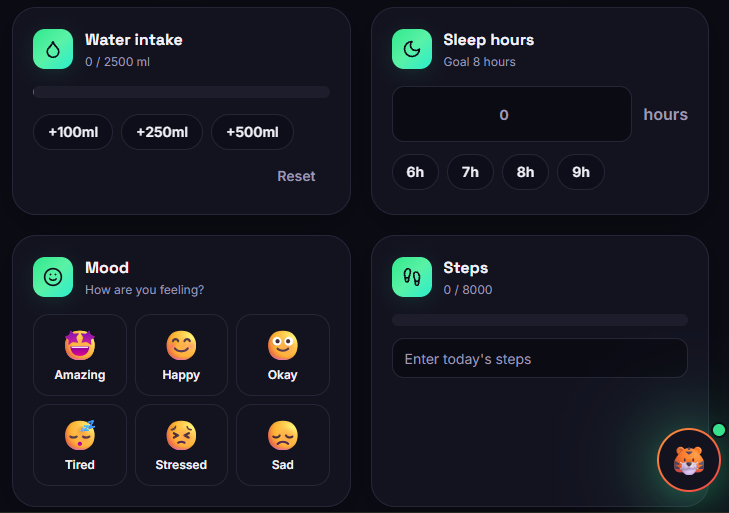Set sleep to 7h preset
729x513 pixels.
[470, 172]
